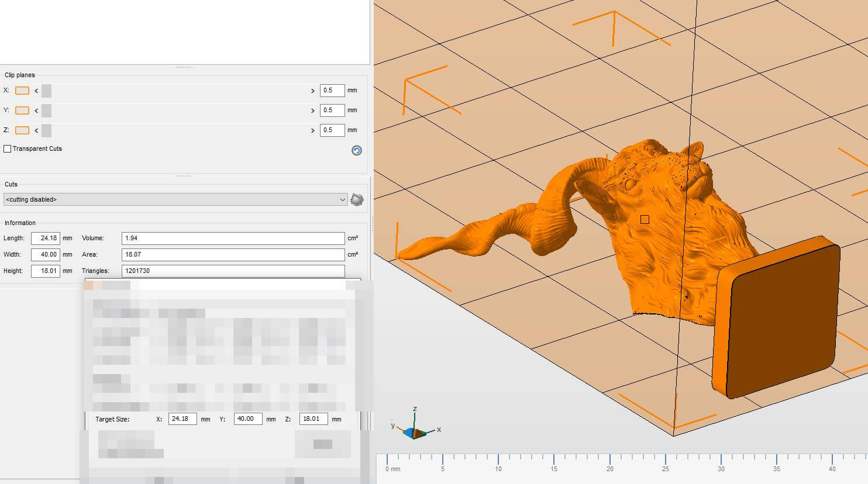Click the Z clip plane mm value field
Image resolution: width=868 pixels, height=484 pixels.
[x=332, y=130]
